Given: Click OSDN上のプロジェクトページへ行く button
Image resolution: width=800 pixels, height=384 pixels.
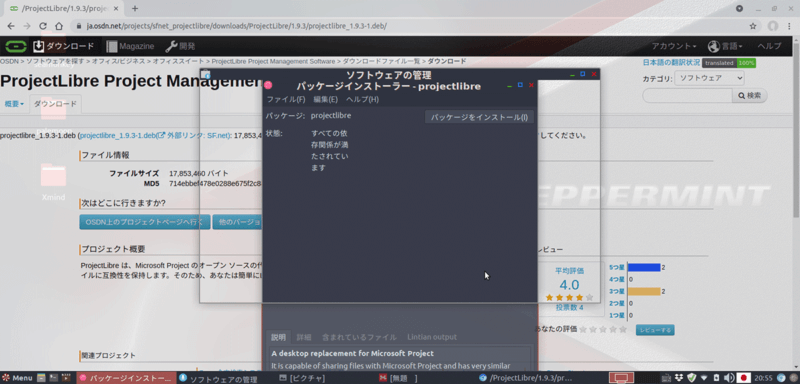Looking at the screenshot, I should pyautogui.click(x=144, y=222).
